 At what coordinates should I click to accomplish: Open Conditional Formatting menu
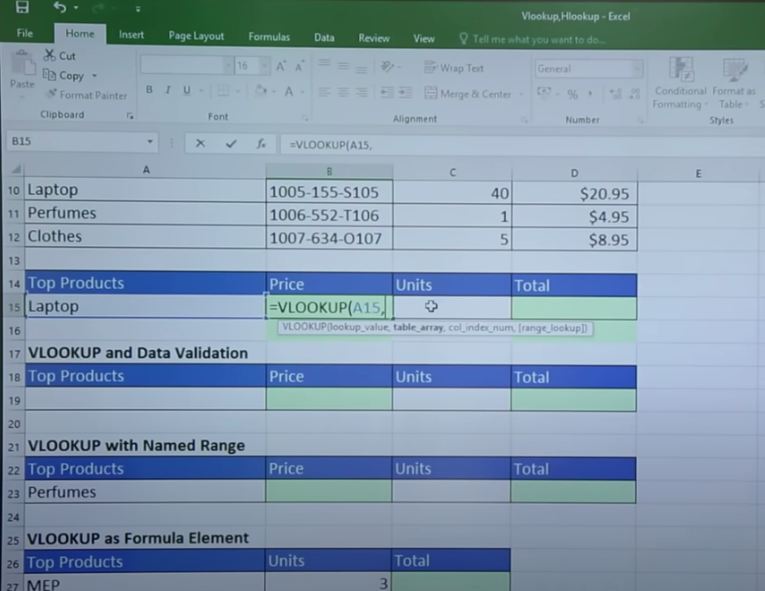(x=681, y=83)
